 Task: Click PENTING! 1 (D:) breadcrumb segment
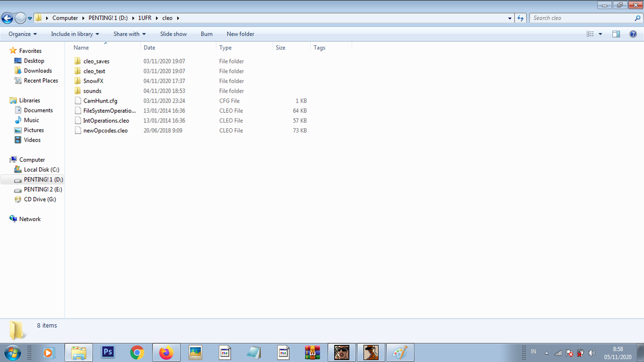pos(108,18)
